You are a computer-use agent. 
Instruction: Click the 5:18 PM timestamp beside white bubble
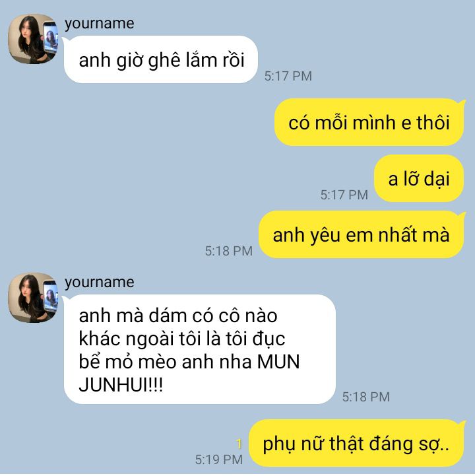(366, 397)
